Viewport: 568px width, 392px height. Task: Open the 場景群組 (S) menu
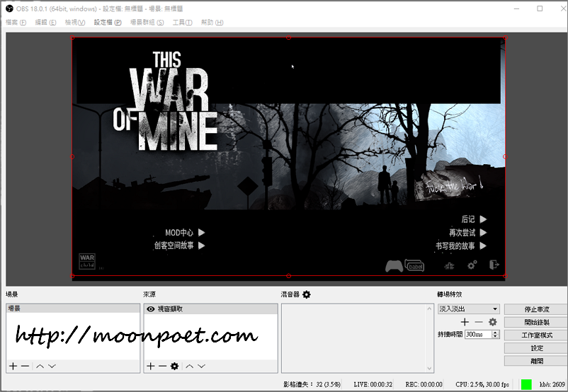(147, 23)
